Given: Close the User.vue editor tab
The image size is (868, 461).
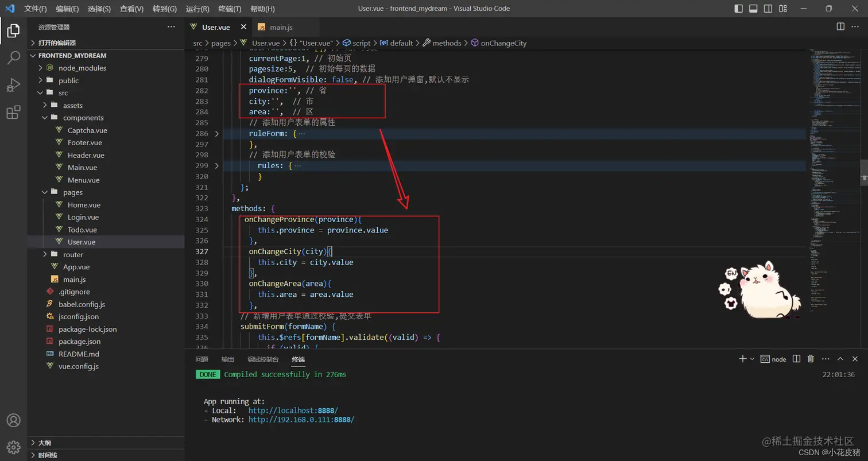Looking at the screenshot, I should point(243,27).
